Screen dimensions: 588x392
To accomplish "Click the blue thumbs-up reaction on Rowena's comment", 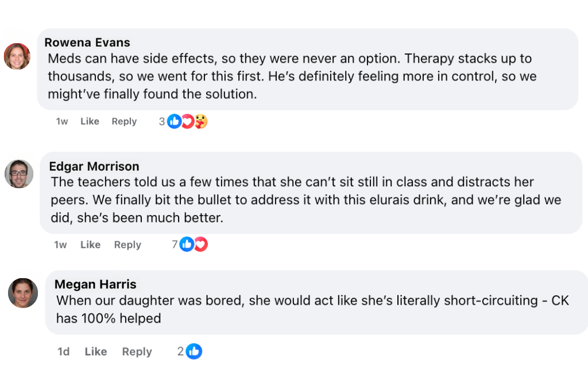I will click(175, 121).
